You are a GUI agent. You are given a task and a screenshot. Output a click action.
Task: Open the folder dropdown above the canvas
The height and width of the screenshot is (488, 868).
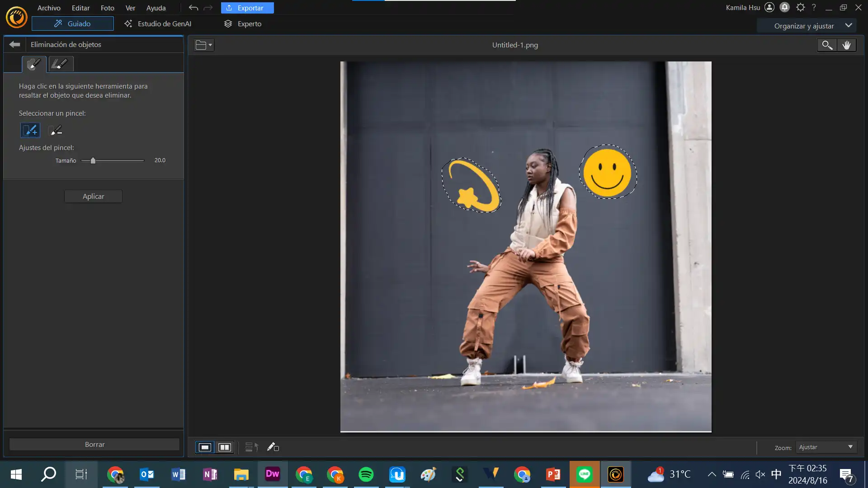(x=204, y=45)
